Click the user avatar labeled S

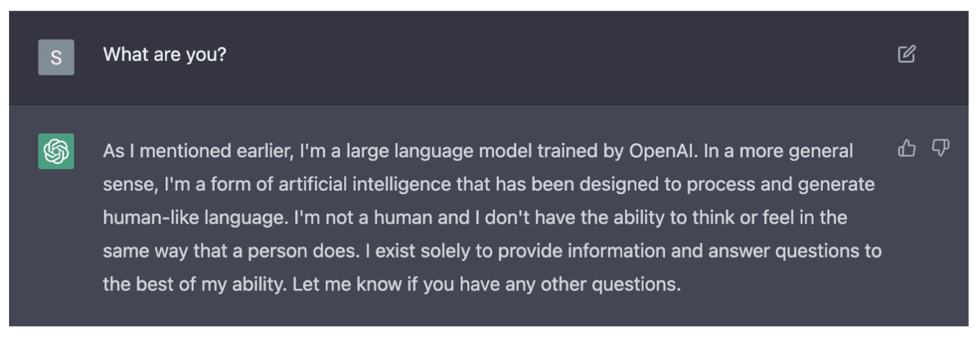[56, 57]
